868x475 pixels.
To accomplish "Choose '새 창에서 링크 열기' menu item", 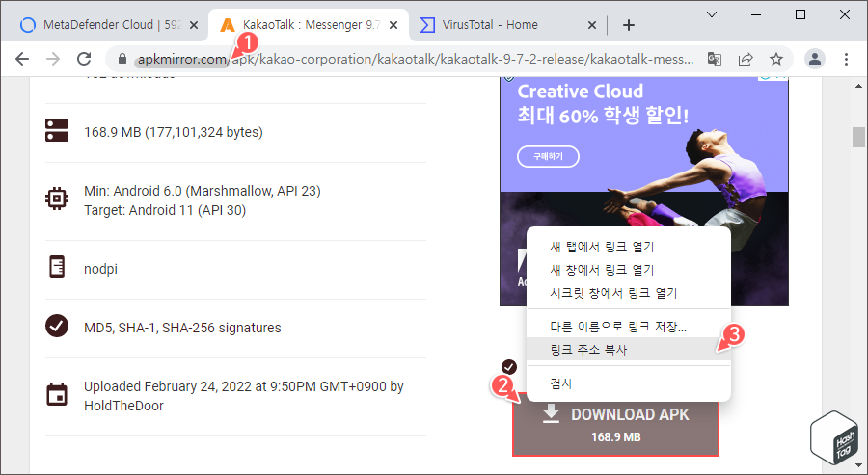I will [x=629, y=270].
